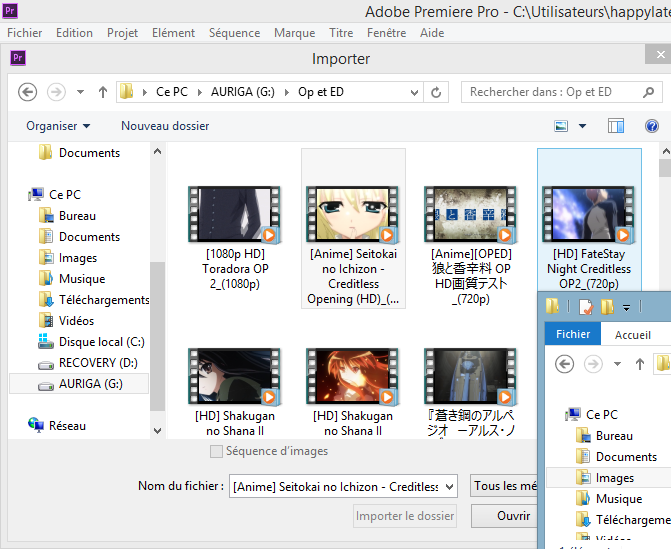The image size is (671, 549).
Task: Open the Projet menu
Action: point(122,33)
